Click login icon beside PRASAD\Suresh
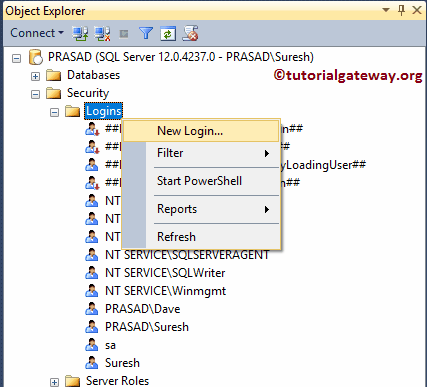Screen dimensions: 427x387 click(92, 327)
